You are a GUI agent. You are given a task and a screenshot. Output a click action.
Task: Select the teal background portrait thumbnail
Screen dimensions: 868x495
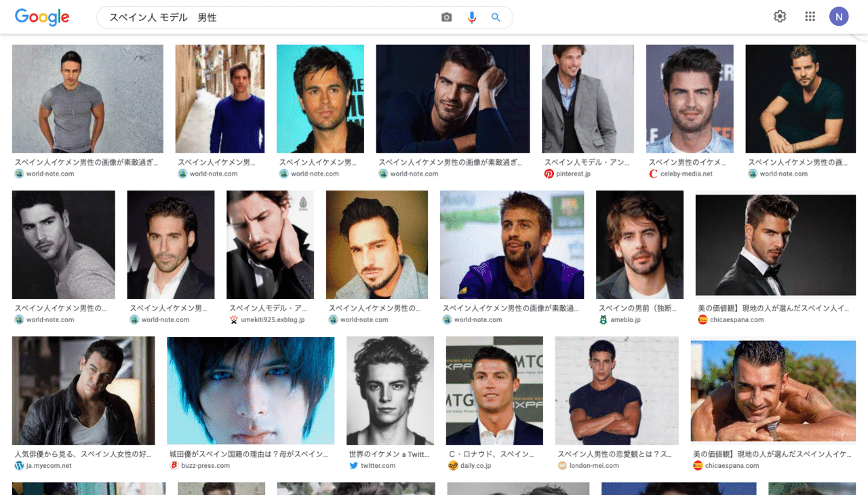pos(320,99)
